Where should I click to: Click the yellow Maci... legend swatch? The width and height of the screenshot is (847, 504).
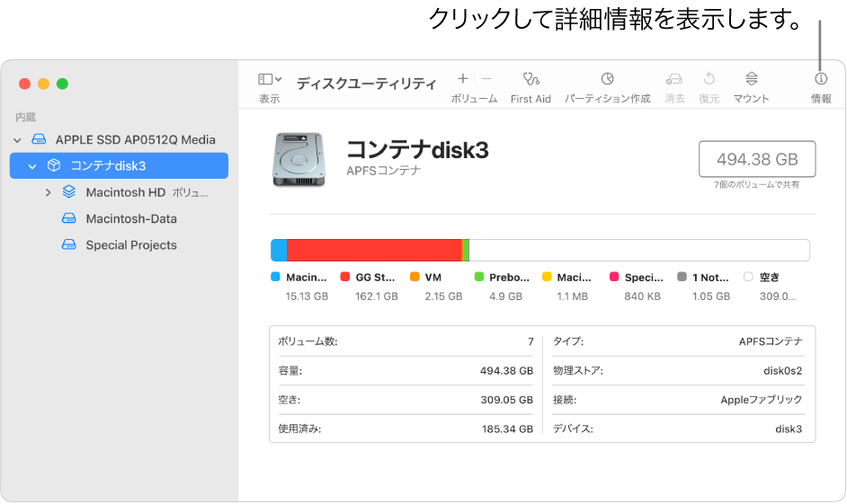pos(547,277)
